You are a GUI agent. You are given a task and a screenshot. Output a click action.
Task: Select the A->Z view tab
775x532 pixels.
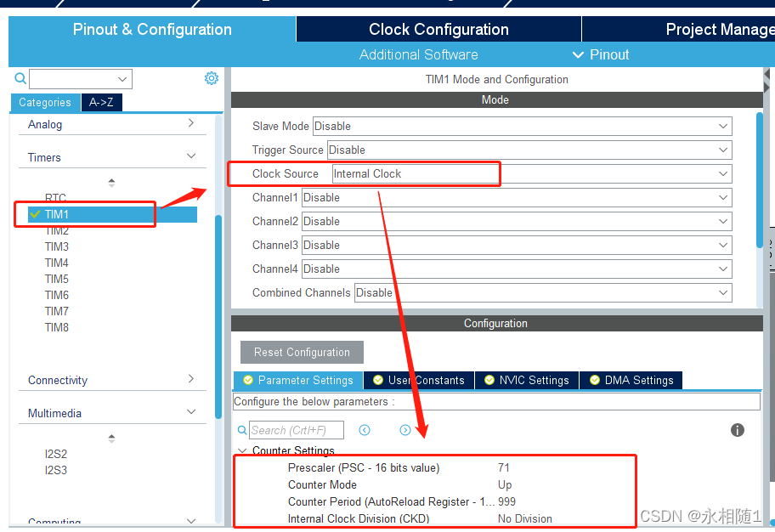tap(101, 102)
